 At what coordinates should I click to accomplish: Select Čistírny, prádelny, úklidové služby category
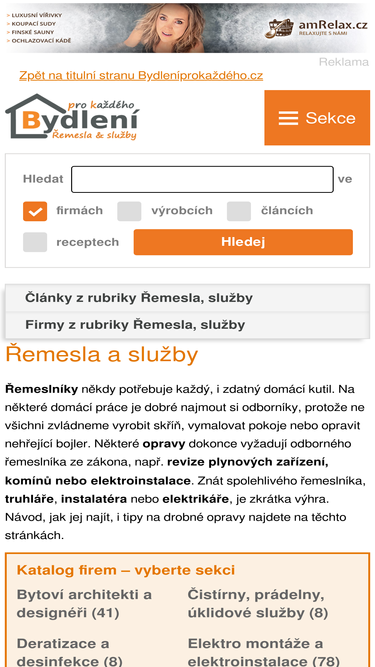pos(258,604)
